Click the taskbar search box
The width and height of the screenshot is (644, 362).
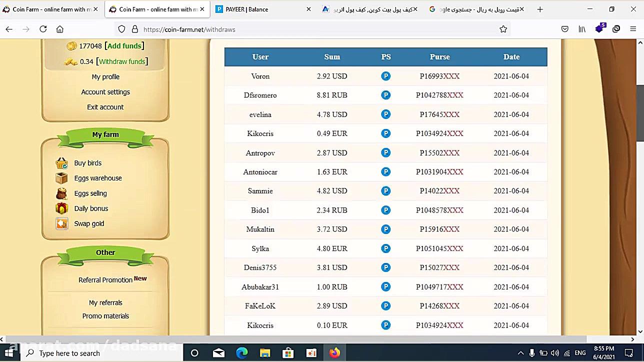103,353
